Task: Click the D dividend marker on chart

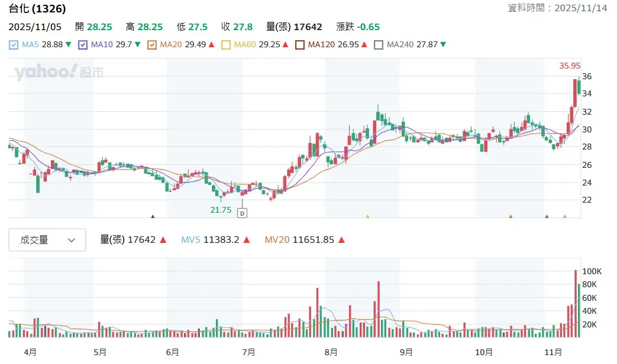Action: (242, 212)
